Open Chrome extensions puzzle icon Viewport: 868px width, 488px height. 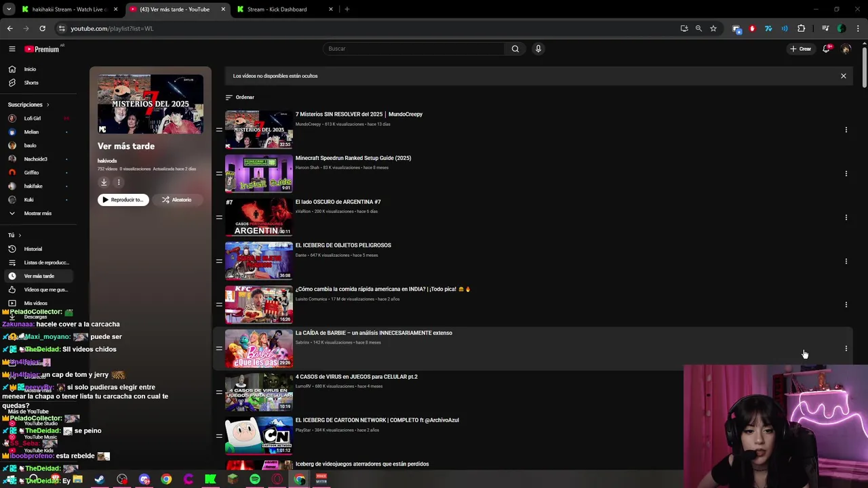[x=801, y=28]
